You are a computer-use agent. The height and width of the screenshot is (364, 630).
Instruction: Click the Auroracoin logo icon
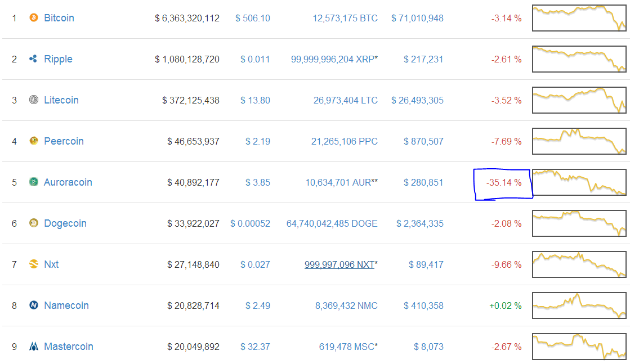(x=34, y=182)
